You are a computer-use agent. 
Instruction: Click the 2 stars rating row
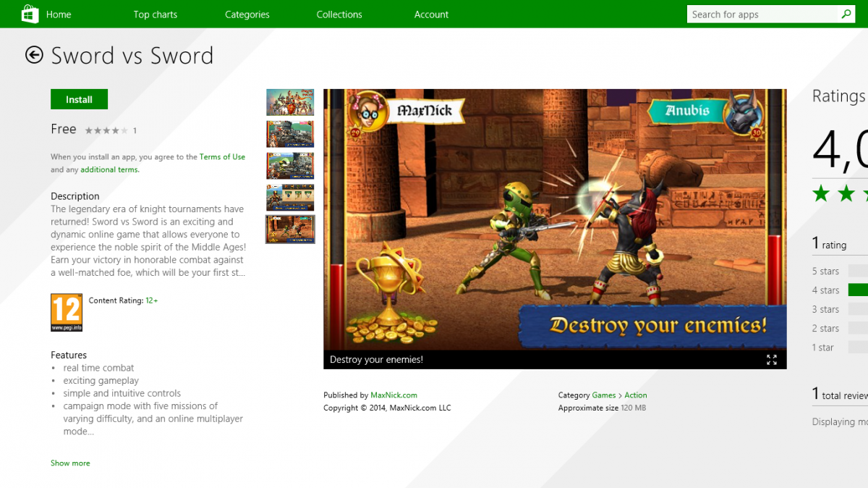839,328
